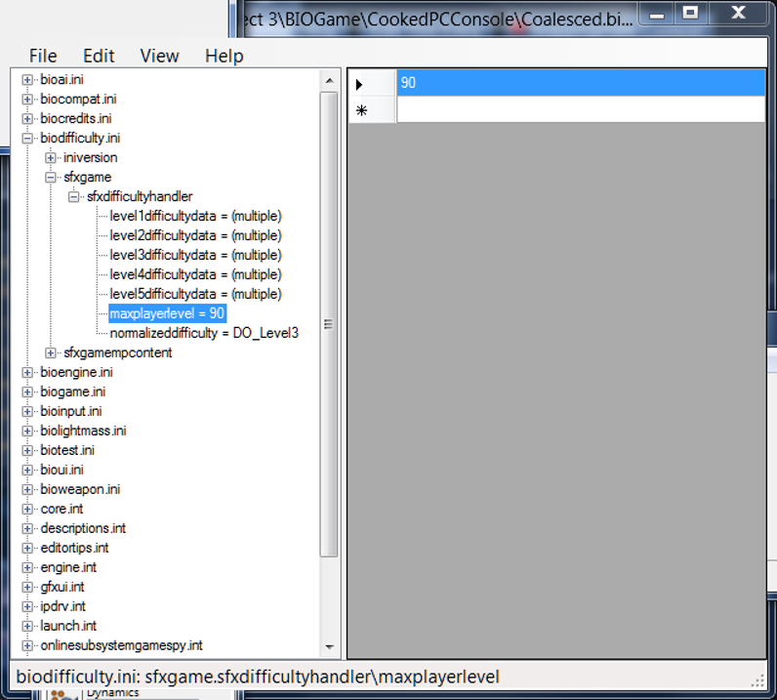The width and height of the screenshot is (777, 700).
Task: Expand the iniversion node
Action: (51, 157)
